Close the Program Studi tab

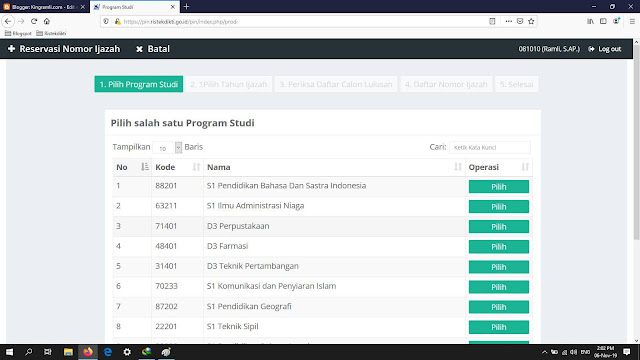click(x=173, y=7)
